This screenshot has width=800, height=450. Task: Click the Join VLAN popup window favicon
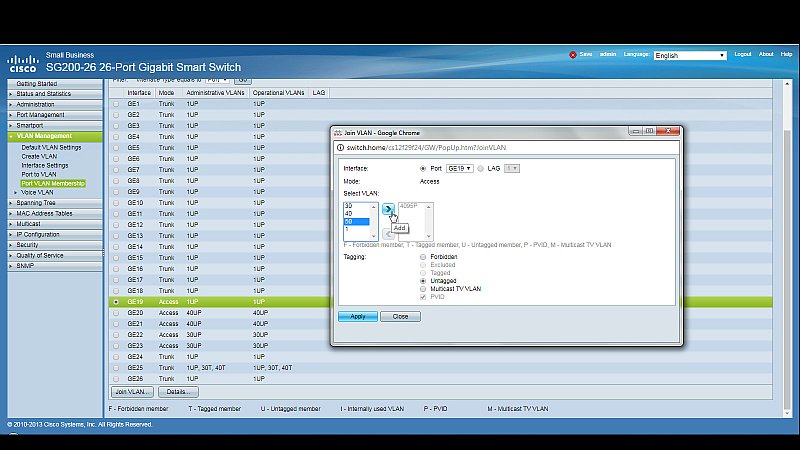(x=339, y=130)
